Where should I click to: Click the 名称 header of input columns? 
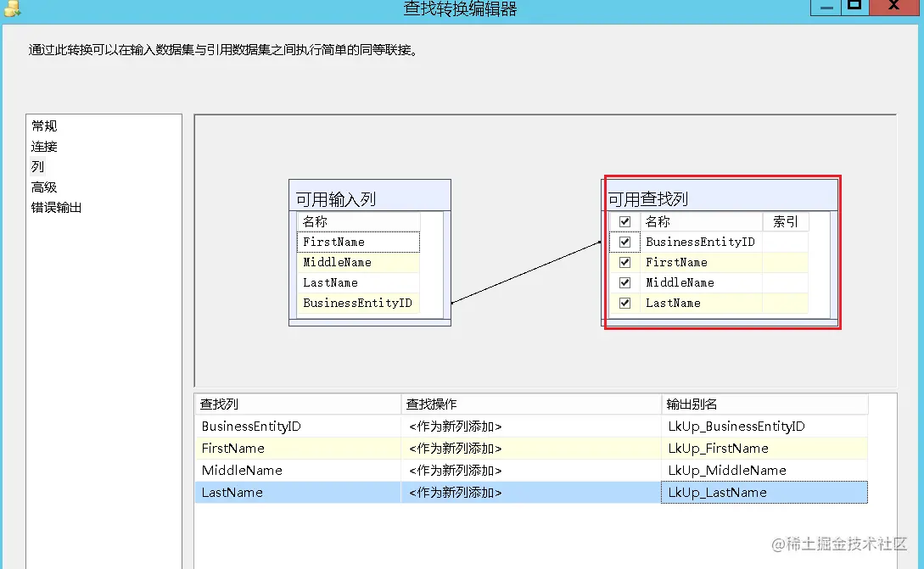pos(358,221)
